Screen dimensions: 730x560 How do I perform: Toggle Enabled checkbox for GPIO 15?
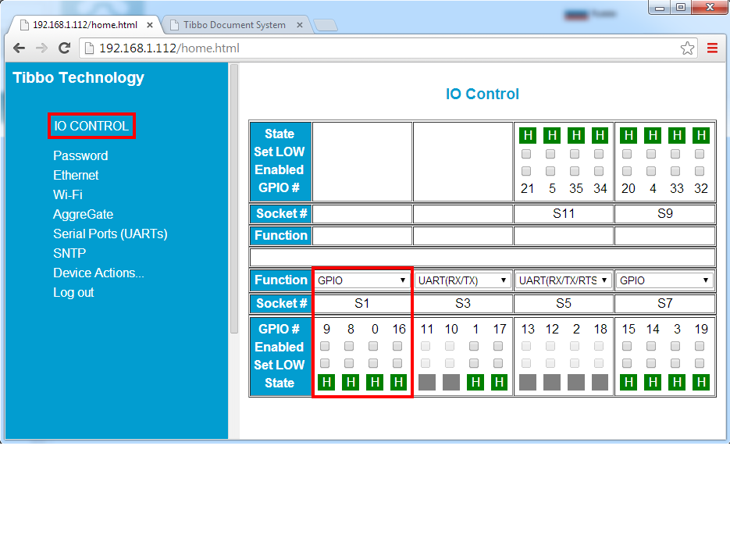pyautogui.click(x=627, y=346)
